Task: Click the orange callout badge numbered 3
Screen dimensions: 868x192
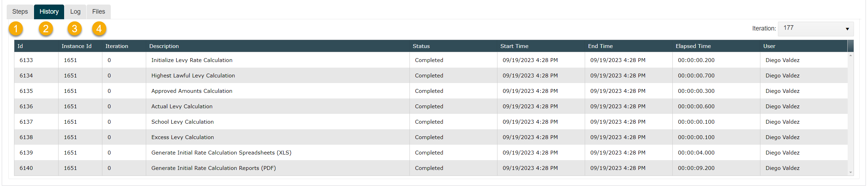Action: pos(75,29)
